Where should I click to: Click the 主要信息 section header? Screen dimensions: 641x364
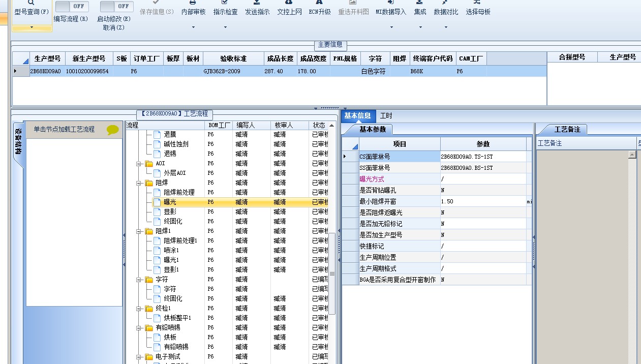[x=330, y=45]
